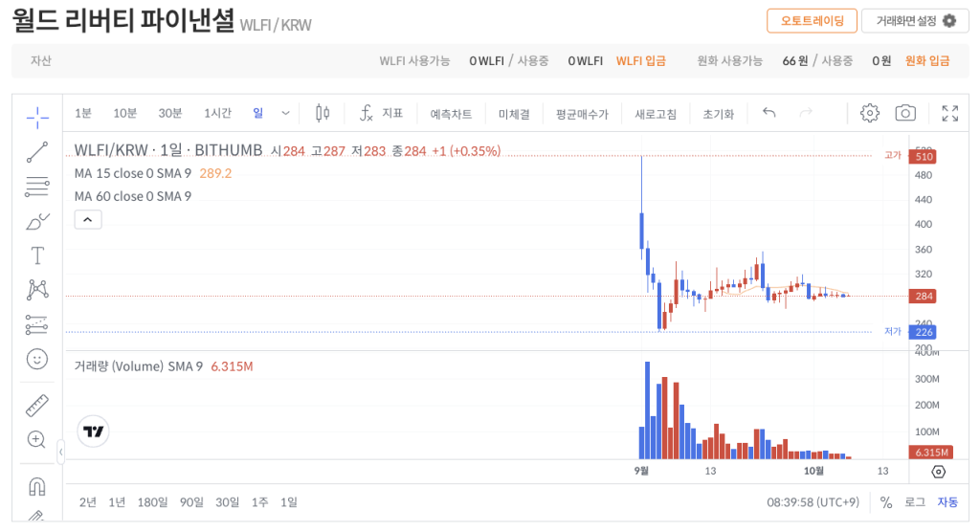Open the emoji icons tool
This screenshot has height=531, width=980.
(x=37, y=359)
